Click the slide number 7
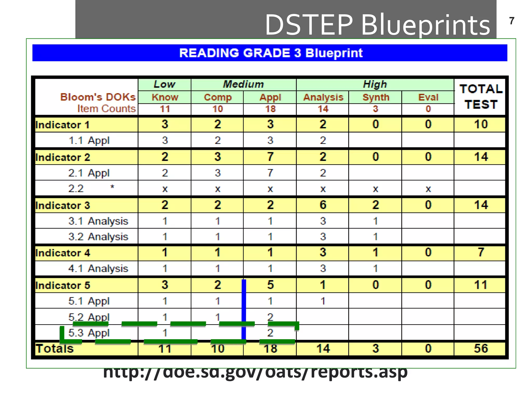Image resolution: width=532 pixels, height=399 pixels. click(511, 21)
